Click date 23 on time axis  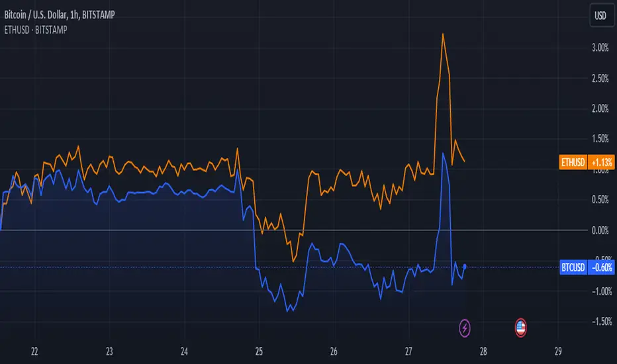point(109,351)
